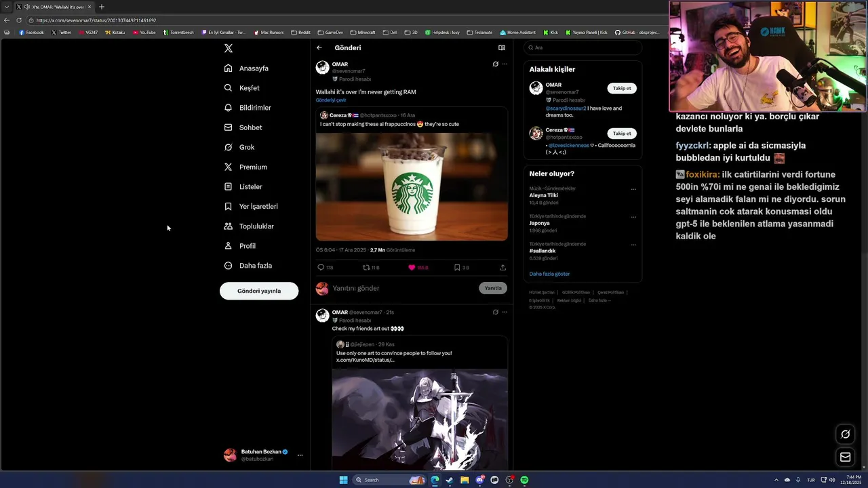Screen dimensions: 868x488
Task: Open Keşfet in the sidebar
Action: 242,88
